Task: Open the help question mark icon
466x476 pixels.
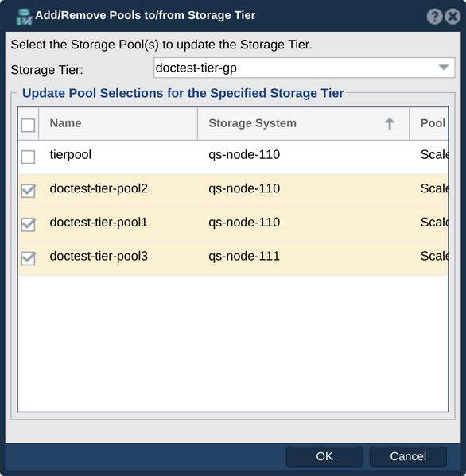Action: (434, 17)
